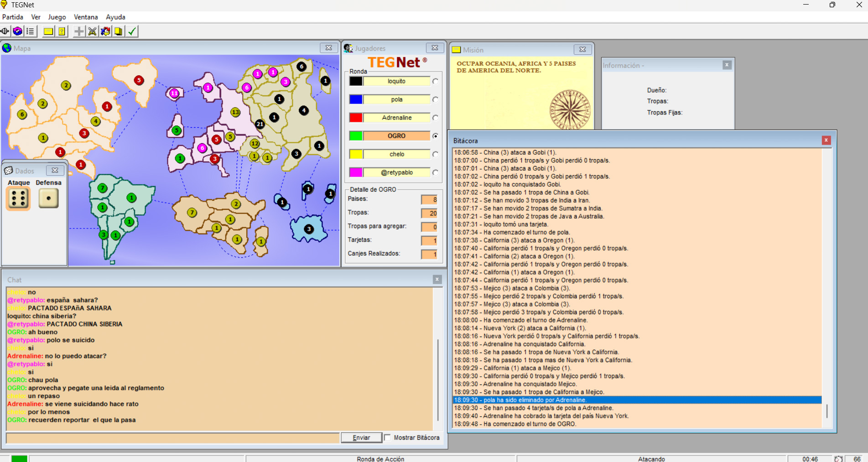Screen dimensions: 868x462
Task: Enable the Mostrar Bitácora checkbox
Action: 388,437
